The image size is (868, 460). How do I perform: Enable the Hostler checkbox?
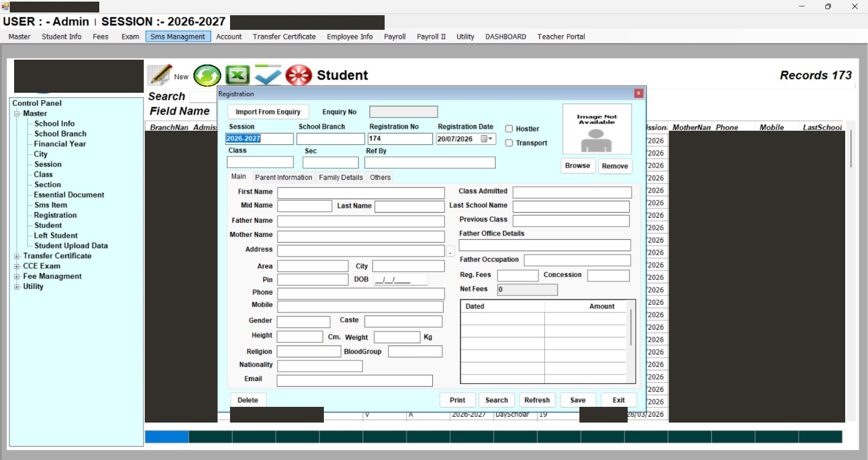pyautogui.click(x=509, y=129)
